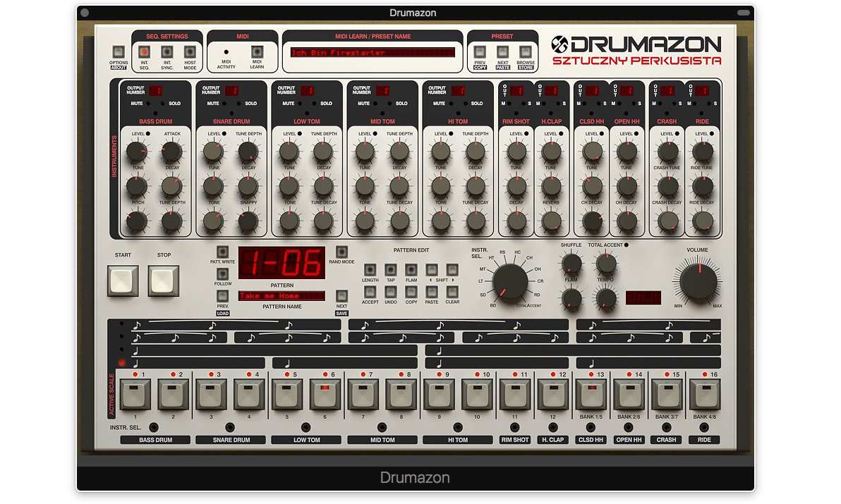Enable Rand Mode beside the pattern display
Viewport: 841px width, 504px height.
341,252
